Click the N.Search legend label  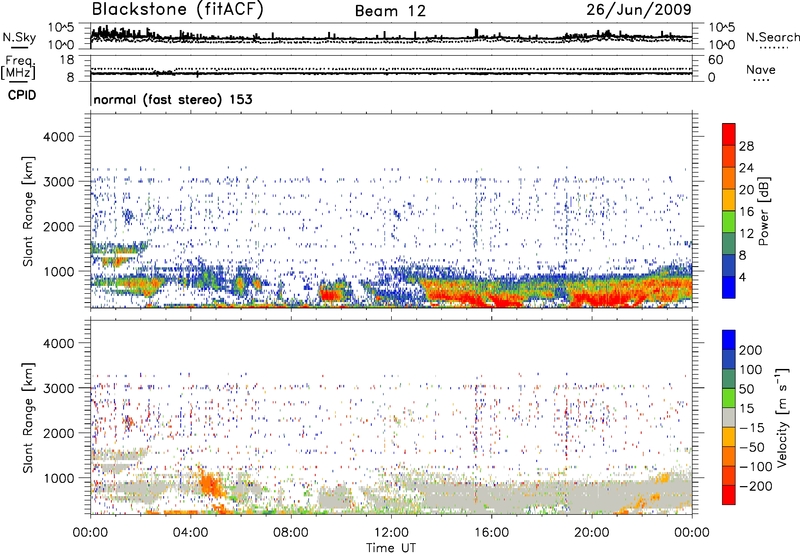click(x=773, y=37)
